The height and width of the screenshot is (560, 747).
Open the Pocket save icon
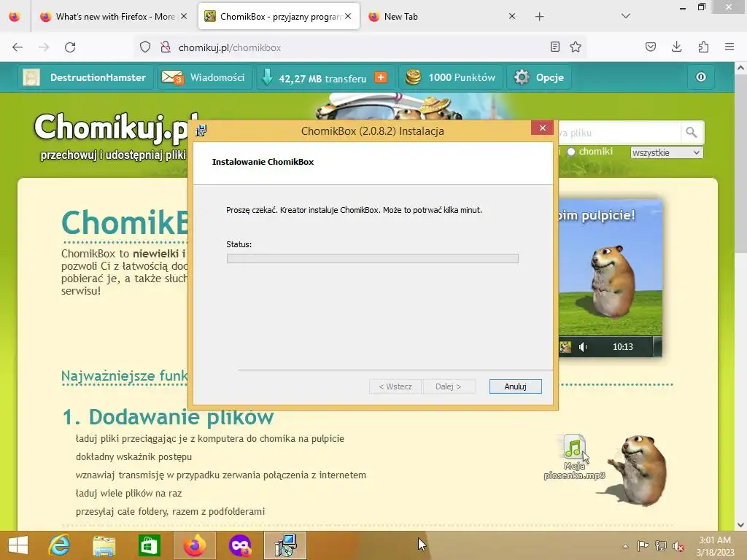[x=651, y=47]
